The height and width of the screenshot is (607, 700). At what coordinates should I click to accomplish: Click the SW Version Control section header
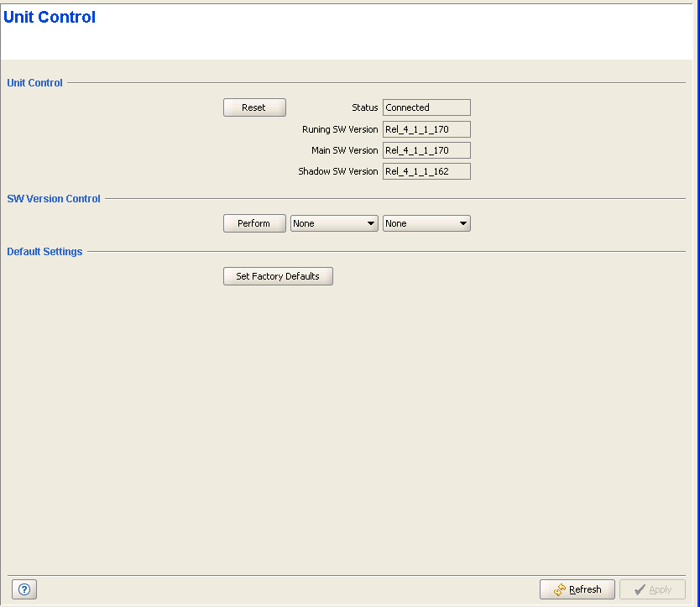click(x=54, y=199)
